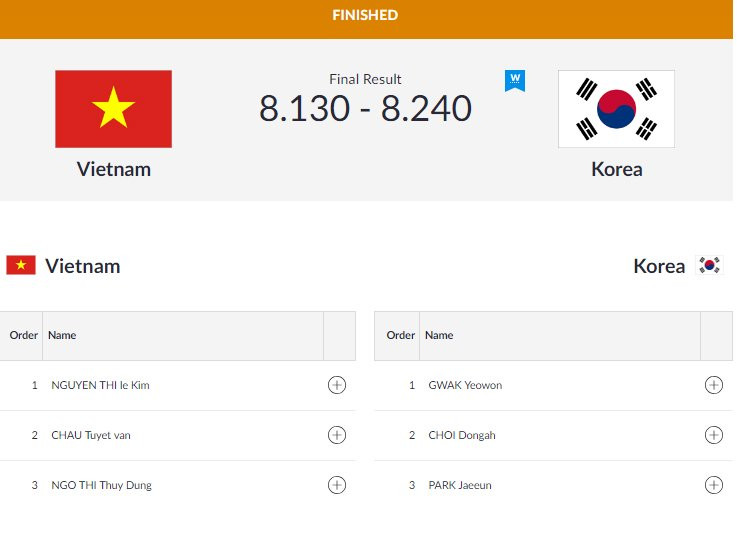The image size is (737, 533).
Task: Select athlete name PARK Jaeeun
Action: click(x=460, y=485)
